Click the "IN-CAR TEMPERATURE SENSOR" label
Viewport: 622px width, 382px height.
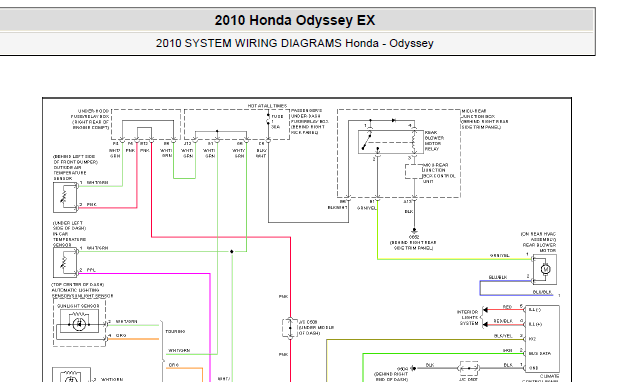[x=69, y=234]
